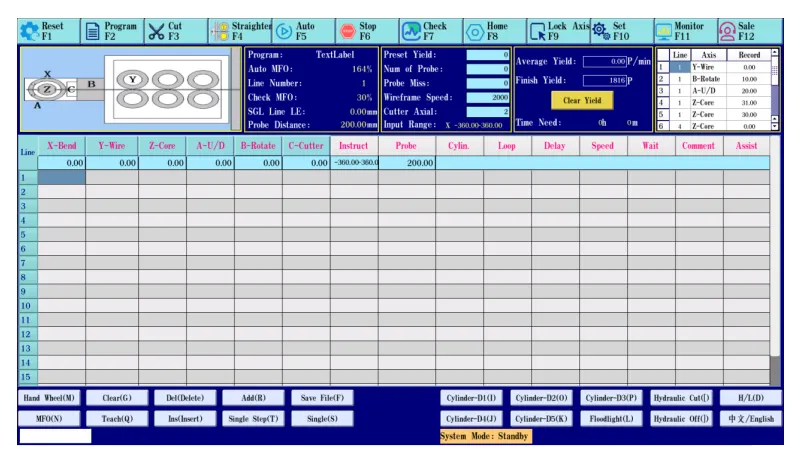Click the Probe column header
Viewport: 800px width, 455px height.
407,146
